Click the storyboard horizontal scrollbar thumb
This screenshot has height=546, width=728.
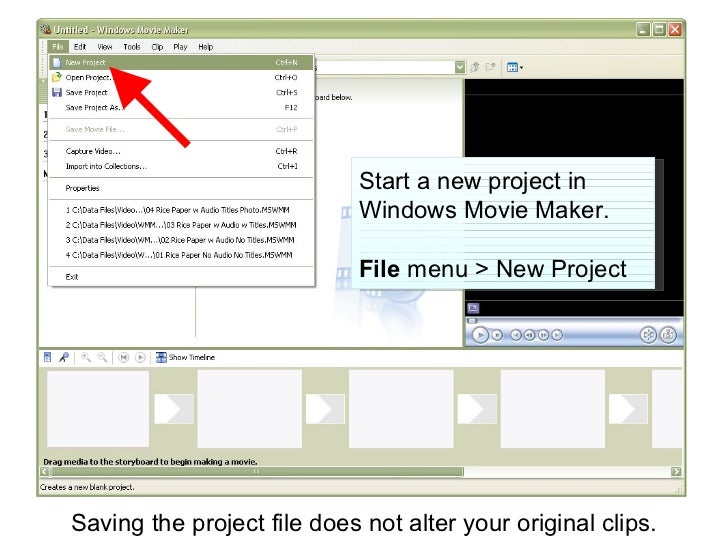(257, 472)
